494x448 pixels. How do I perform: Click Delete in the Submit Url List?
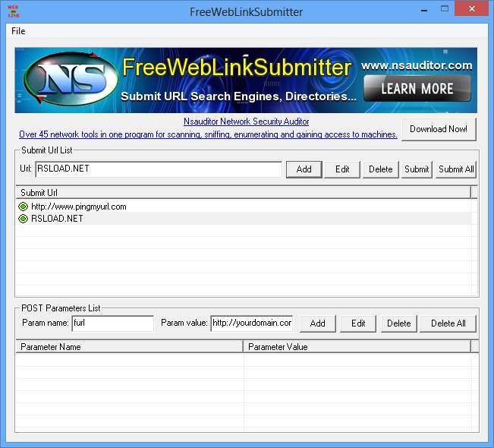(381, 169)
